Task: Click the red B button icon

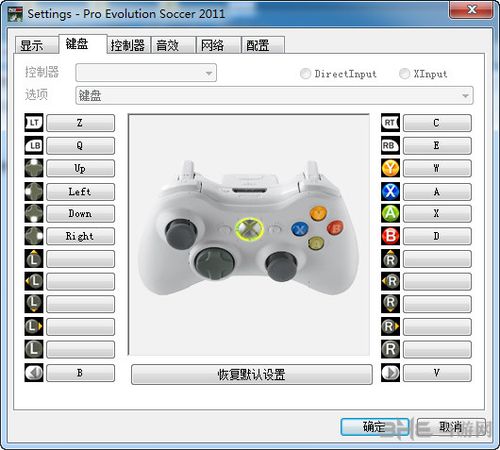Action: 390,236
